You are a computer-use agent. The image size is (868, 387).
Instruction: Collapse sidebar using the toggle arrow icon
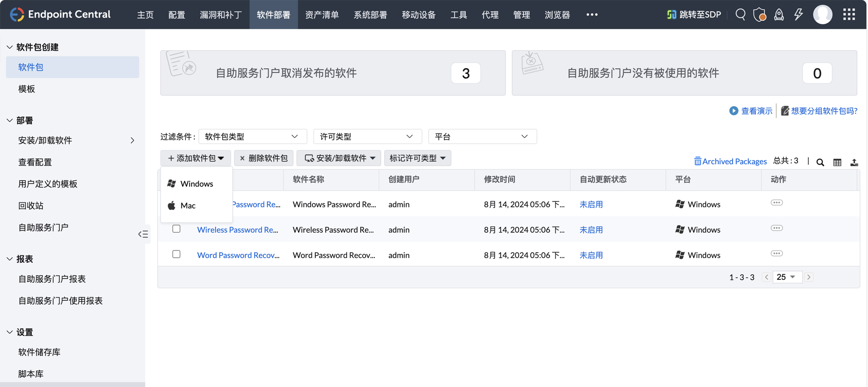[x=143, y=234]
